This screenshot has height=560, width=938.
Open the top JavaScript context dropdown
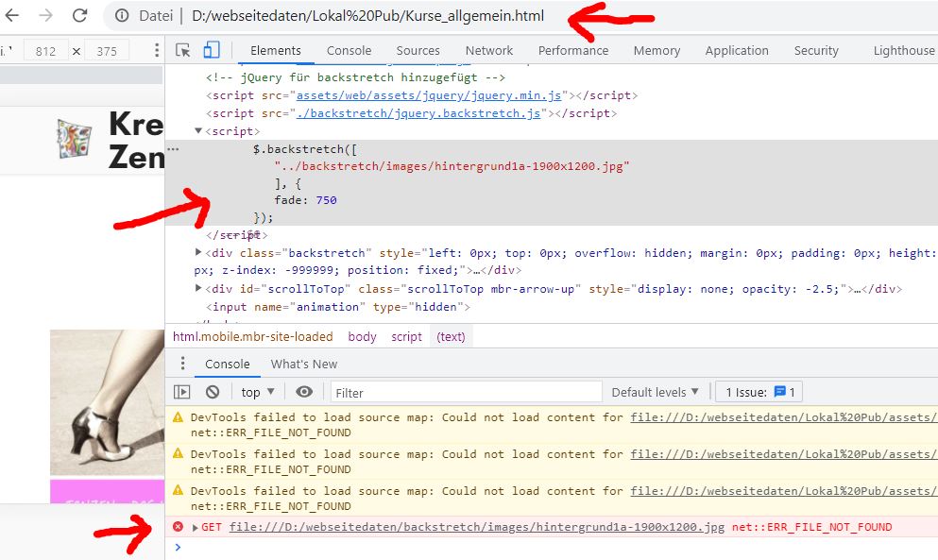[257, 392]
